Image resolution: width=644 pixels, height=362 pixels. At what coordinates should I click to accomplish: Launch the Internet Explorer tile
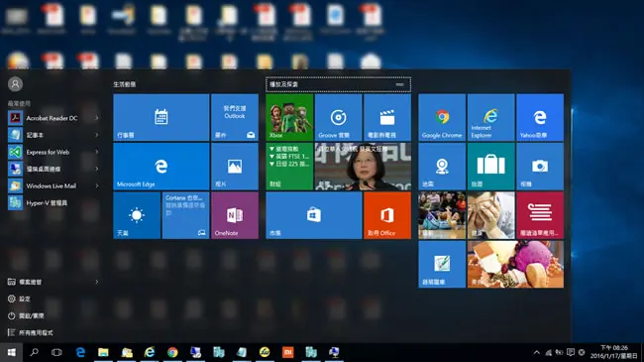[490, 117]
